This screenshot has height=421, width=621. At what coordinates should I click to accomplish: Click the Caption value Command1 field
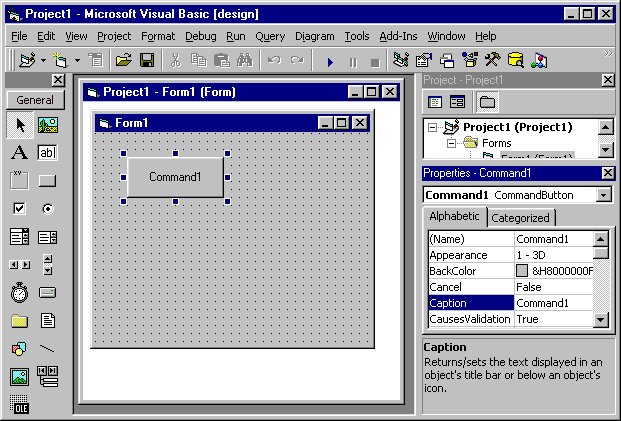coord(554,303)
